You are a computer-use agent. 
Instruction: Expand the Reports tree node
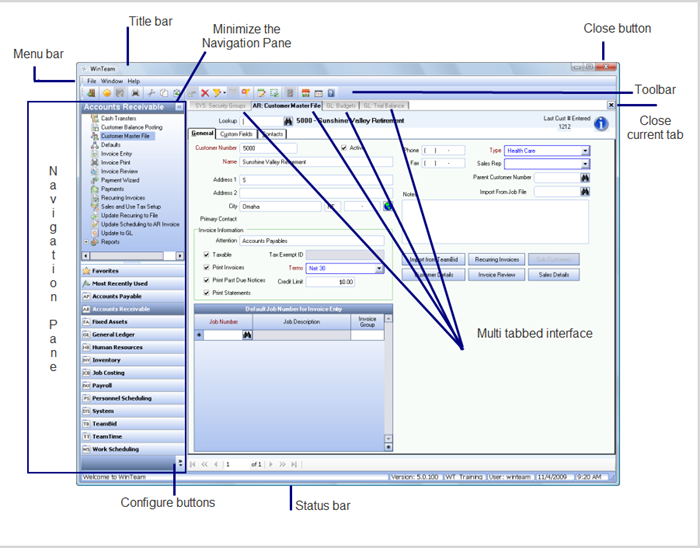86,241
